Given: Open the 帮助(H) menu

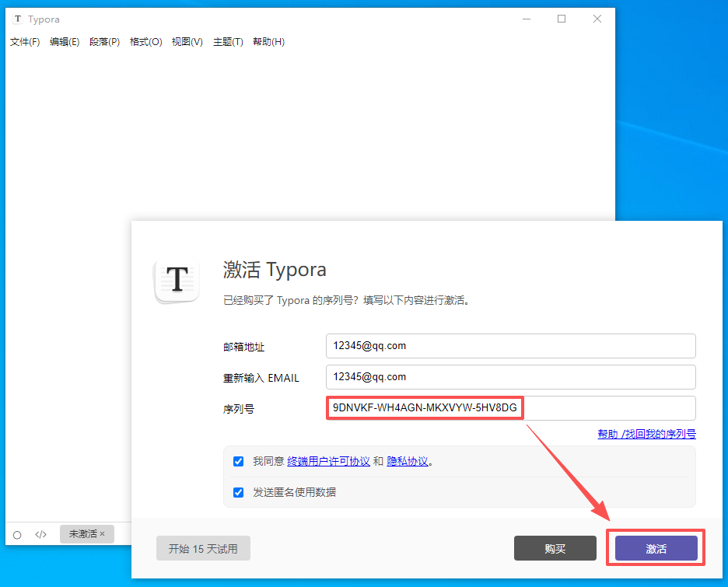Looking at the screenshot, I should [x=269, y=42].
